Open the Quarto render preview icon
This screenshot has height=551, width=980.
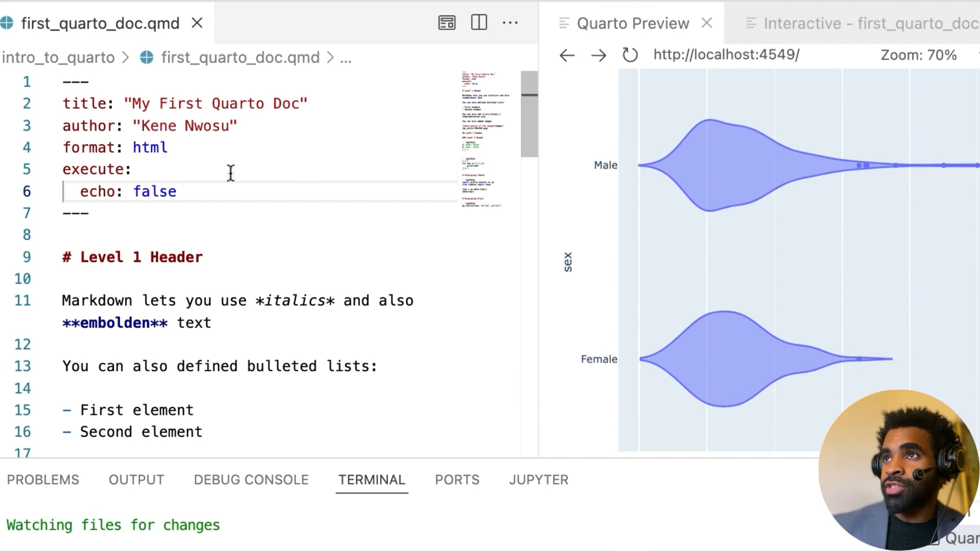(446, 23)
